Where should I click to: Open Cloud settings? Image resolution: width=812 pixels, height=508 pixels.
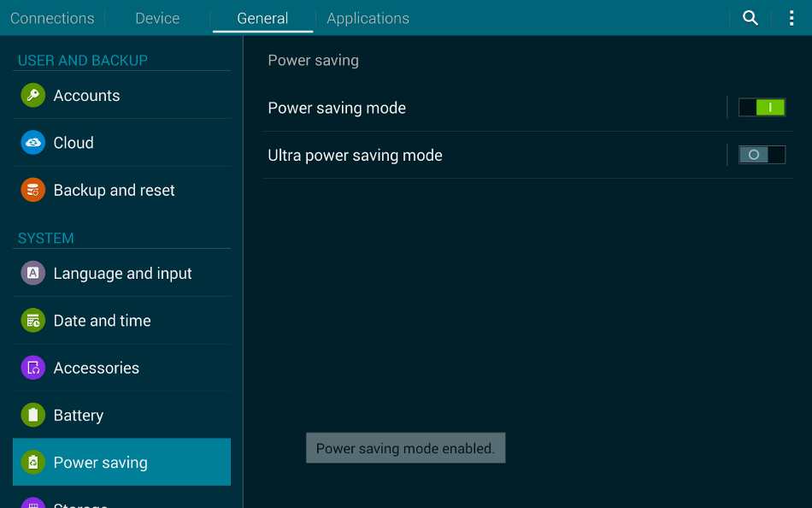click(121, 143)
